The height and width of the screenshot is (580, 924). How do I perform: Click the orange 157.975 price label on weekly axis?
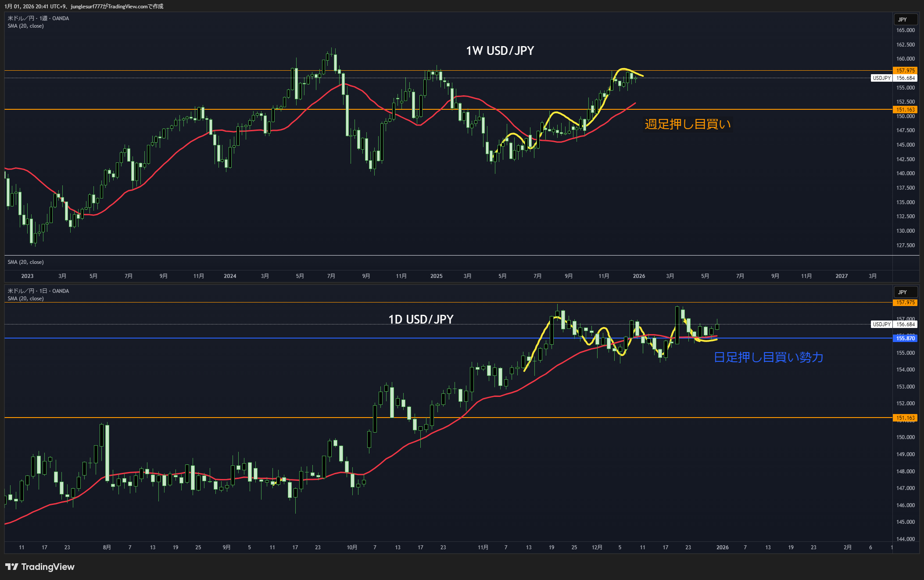[905, 70]
